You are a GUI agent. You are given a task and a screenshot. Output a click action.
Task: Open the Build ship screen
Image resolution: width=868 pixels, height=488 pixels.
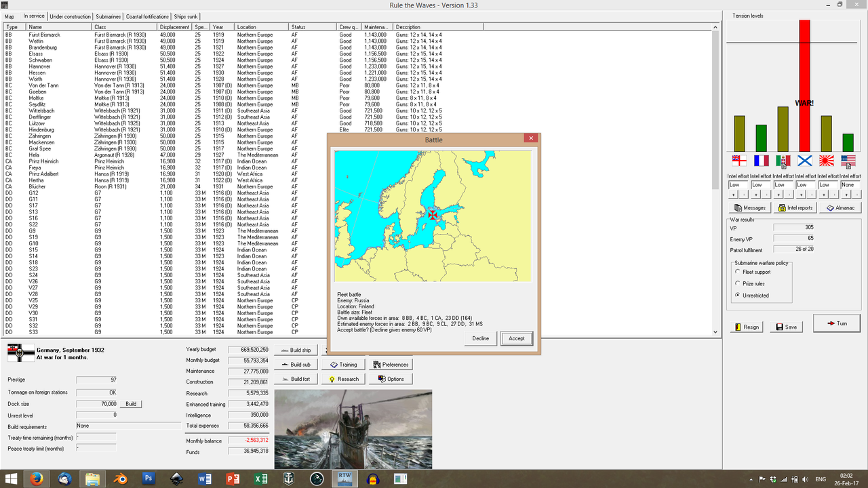click(x=295, y=350)
